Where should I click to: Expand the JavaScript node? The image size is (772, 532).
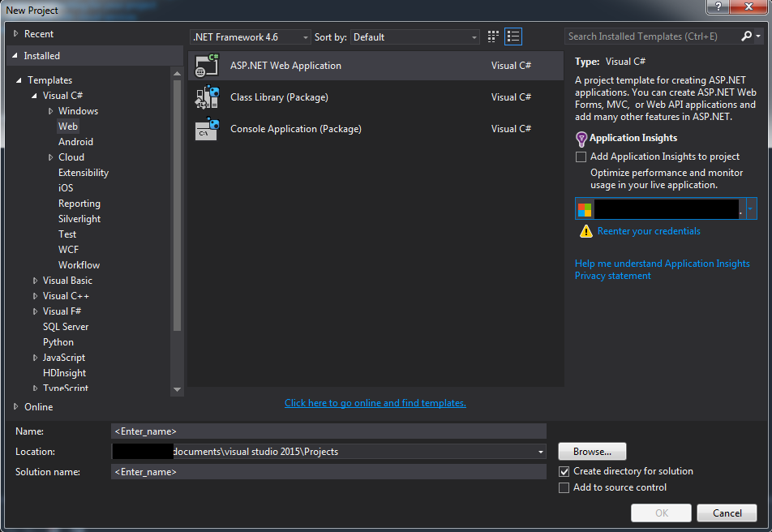click(x=35, y=358)
